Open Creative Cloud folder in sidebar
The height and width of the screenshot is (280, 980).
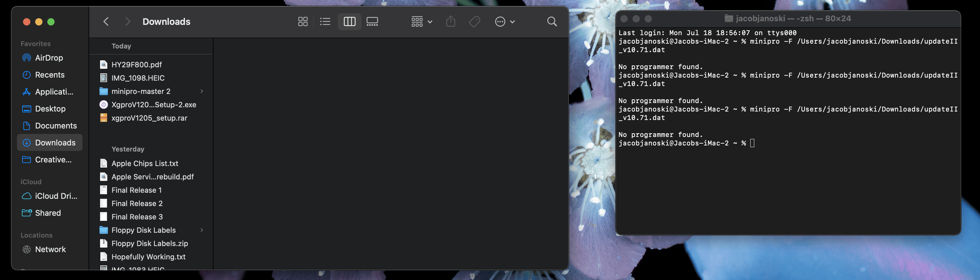click(49, 160)
